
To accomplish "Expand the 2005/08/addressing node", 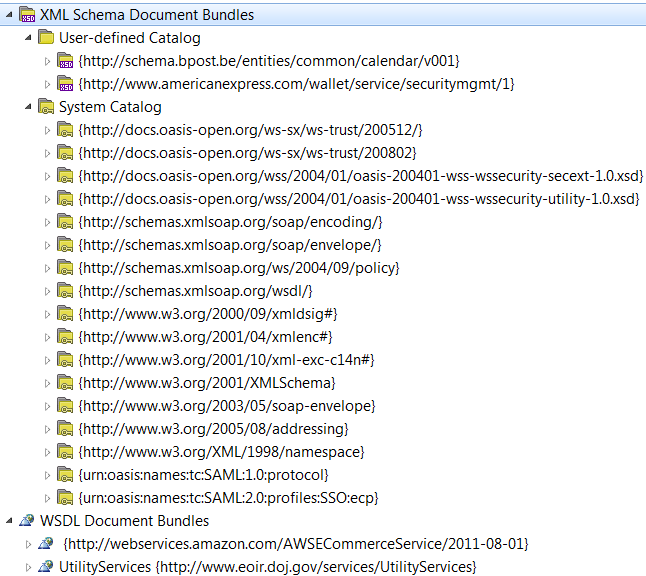I will (47, 431).
